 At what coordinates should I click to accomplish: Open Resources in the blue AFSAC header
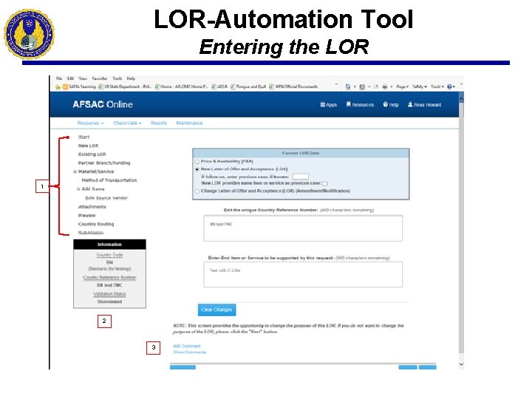(x=360, y=105)
